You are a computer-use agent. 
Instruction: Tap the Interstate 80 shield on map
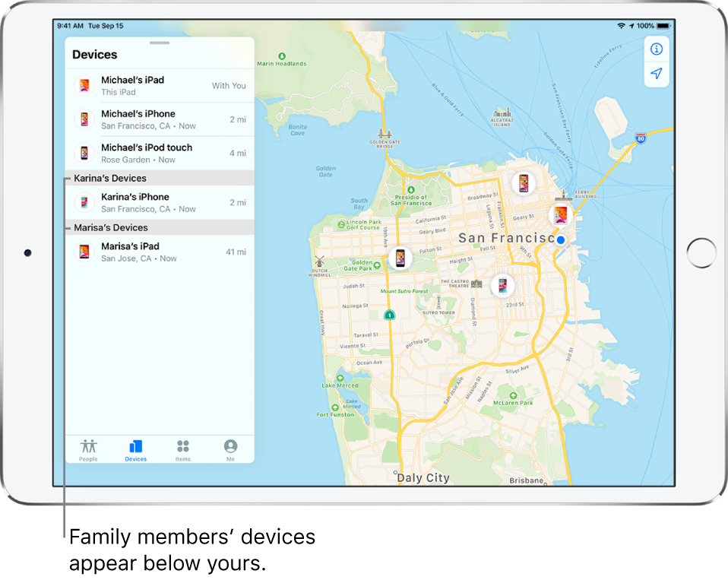coord(641,138)
